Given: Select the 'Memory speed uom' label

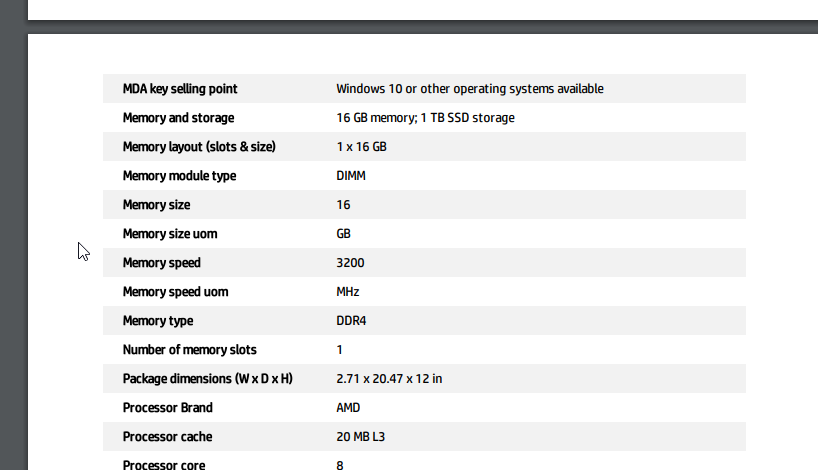Looking at the screenshot, I should point(176,292).
